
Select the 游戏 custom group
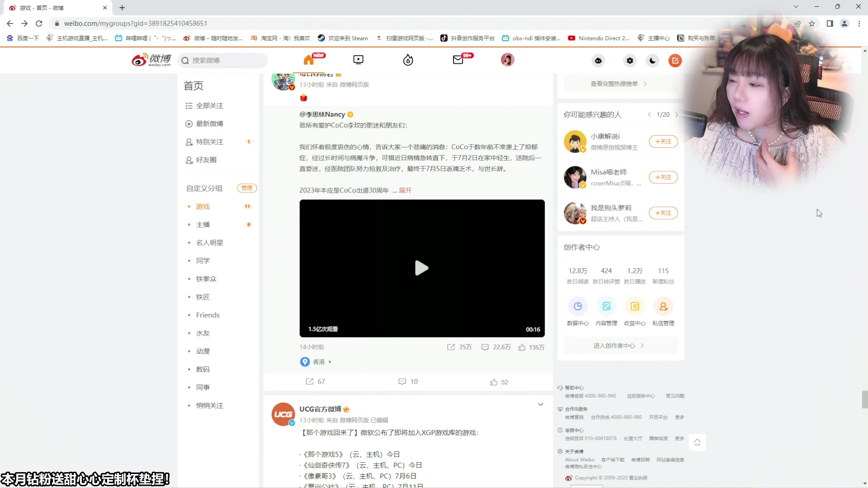pyautogui.click(x=202, y=206)
